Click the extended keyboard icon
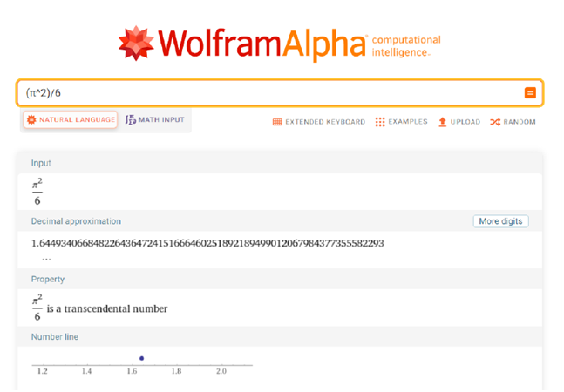564x392 pixels. click(277, 122)
